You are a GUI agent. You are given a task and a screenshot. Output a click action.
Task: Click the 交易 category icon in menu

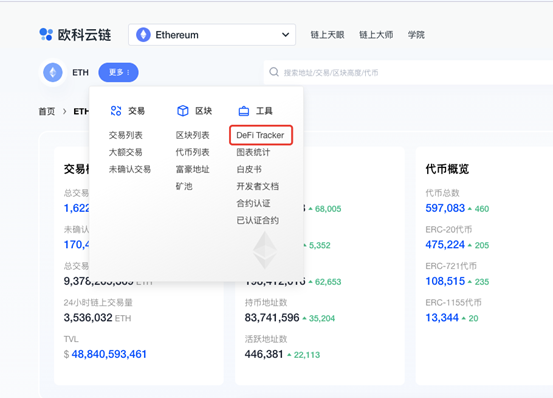[x=116, y=111]
